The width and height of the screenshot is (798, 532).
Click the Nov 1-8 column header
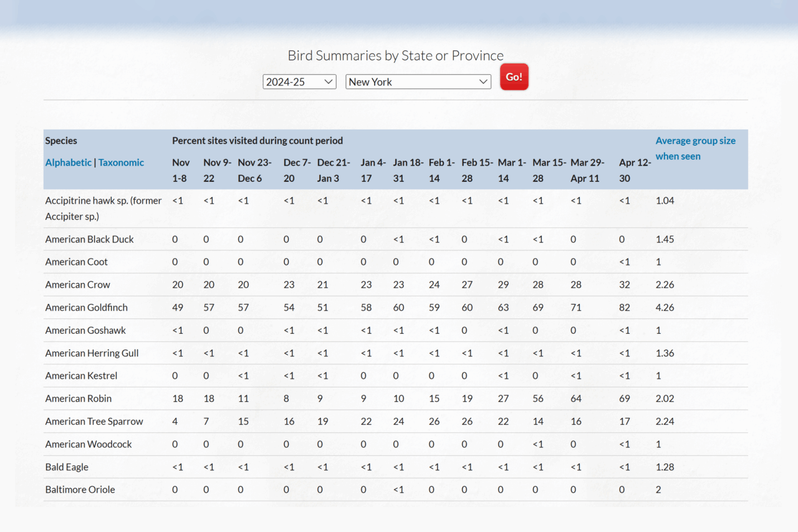tap(181, 170)
